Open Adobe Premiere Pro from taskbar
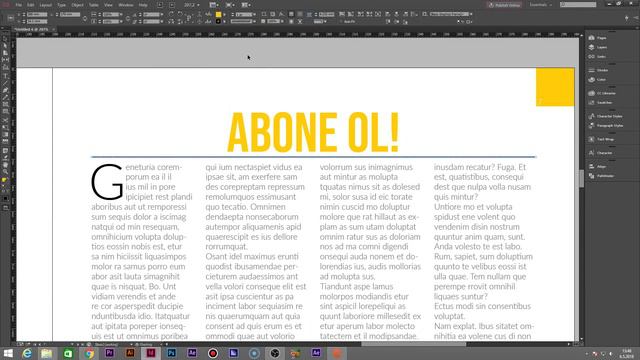The image size is (640, 360). 109,353
